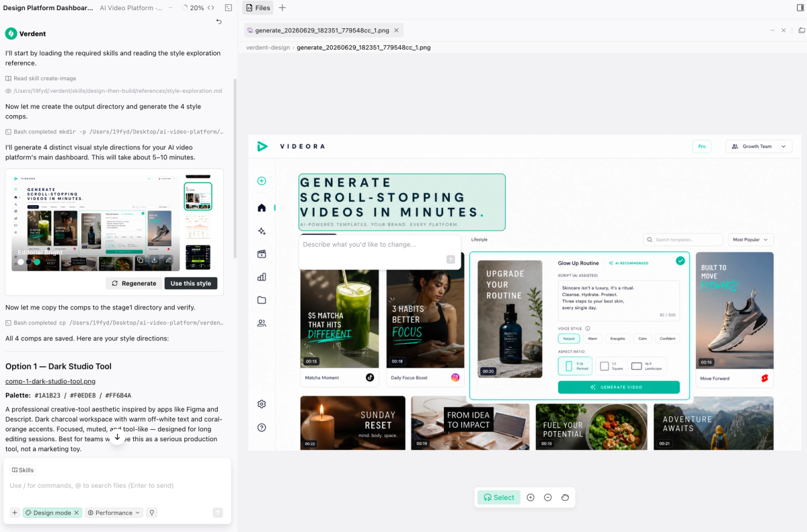Choose the 1:1 Square aspect ratio

[x=612, y=366]
